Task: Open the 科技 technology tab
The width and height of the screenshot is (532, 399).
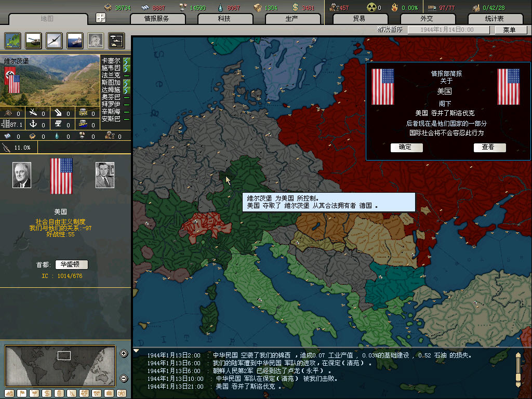Action: [x=224, y=19]
